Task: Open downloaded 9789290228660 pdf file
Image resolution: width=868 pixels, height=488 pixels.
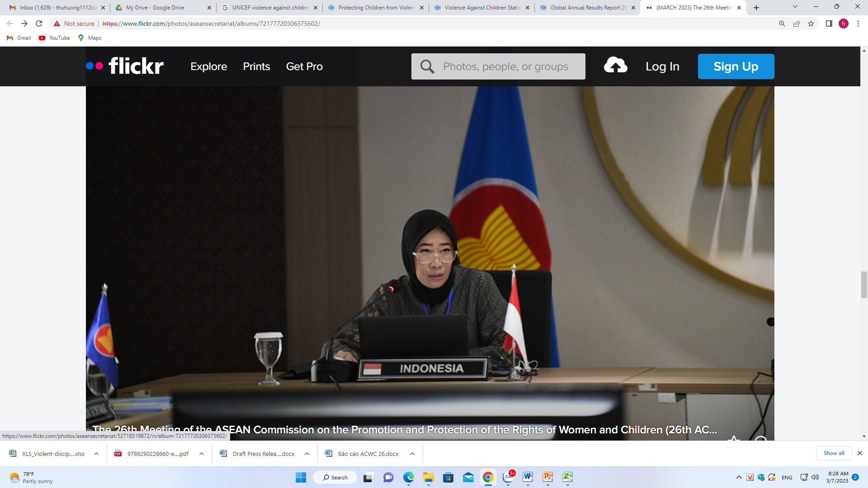Action: point(153,454)
